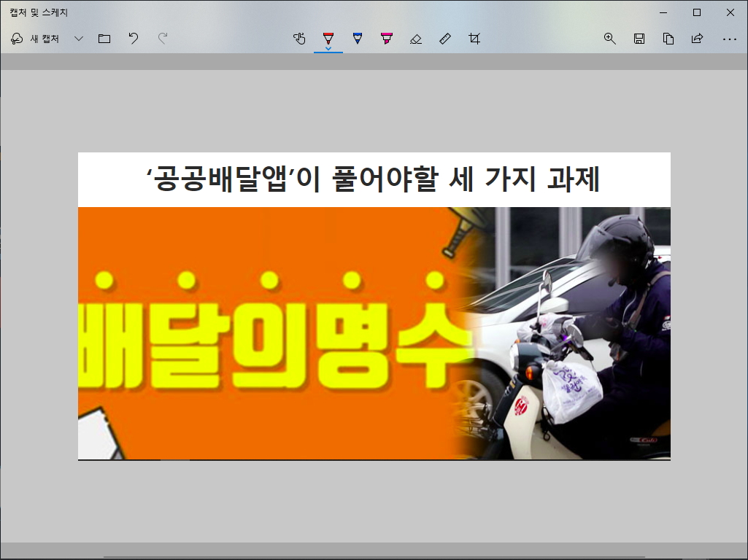Copy the capture to clipboard
748x560 pixels.
click(x=668, y=39)
